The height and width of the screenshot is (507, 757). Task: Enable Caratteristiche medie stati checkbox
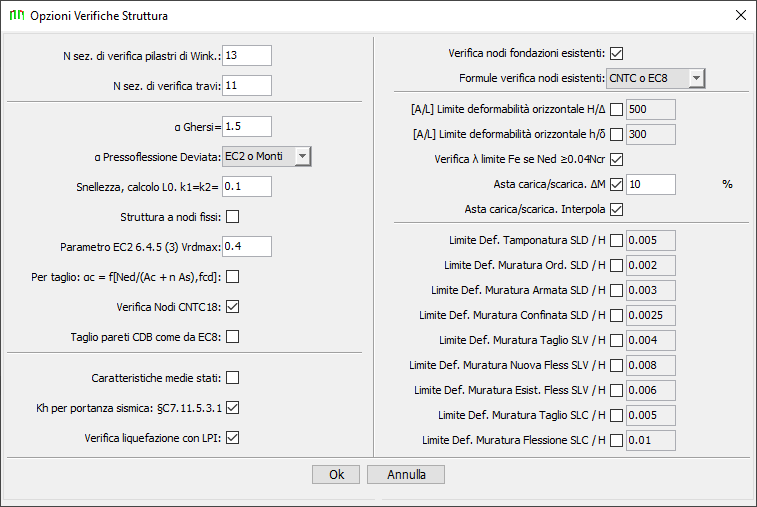(233, 378)
